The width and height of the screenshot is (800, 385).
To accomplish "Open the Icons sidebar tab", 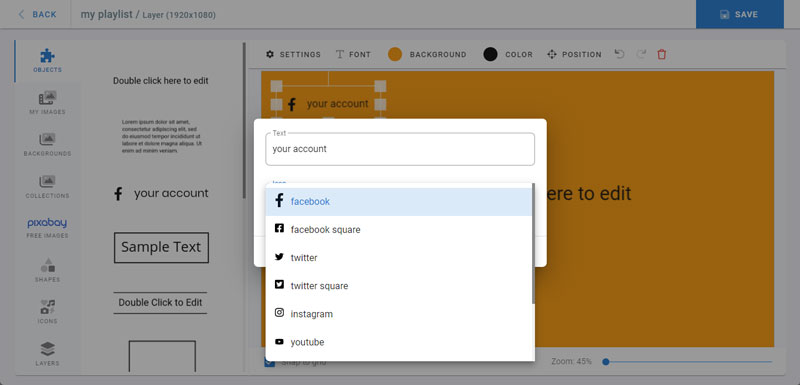I will coord(47,312).
